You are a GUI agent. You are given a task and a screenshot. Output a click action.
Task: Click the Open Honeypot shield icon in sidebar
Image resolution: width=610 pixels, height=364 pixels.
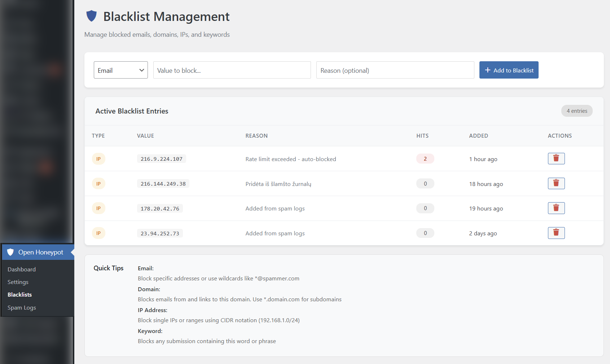[11, 252]
